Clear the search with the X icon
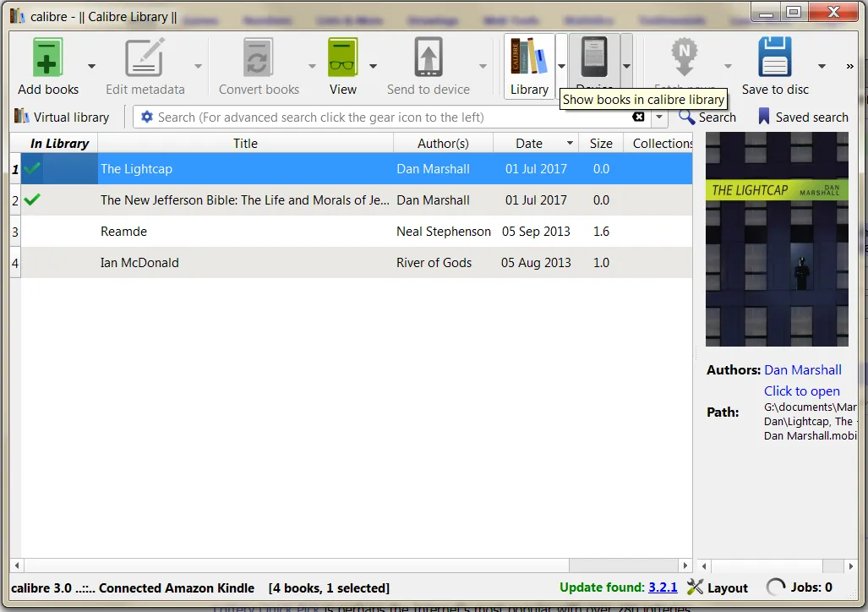This screenshot has width=868, height=612. tap(638, 117)
